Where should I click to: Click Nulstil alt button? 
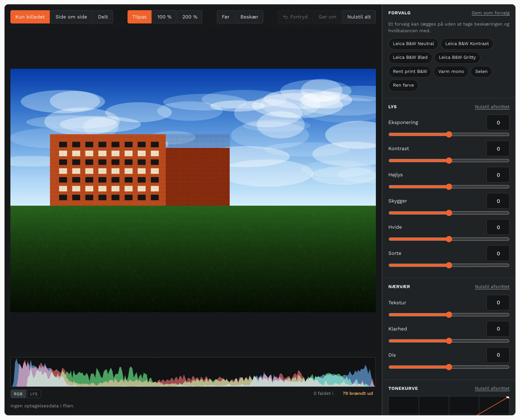[x=359, y=17]
